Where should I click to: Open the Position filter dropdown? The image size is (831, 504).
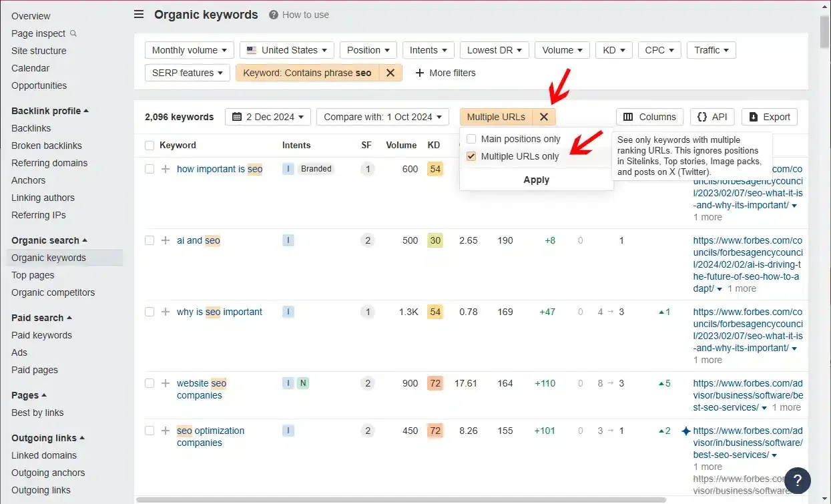[x=368, y=49]
